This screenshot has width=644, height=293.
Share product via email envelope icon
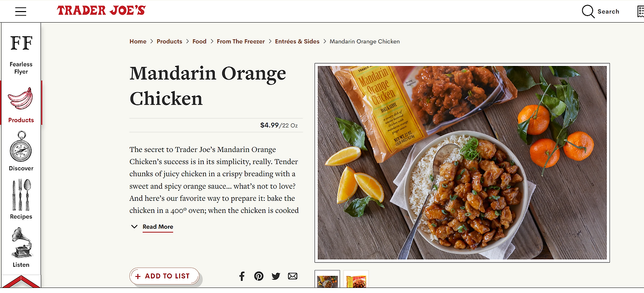(x=293, y=276)
